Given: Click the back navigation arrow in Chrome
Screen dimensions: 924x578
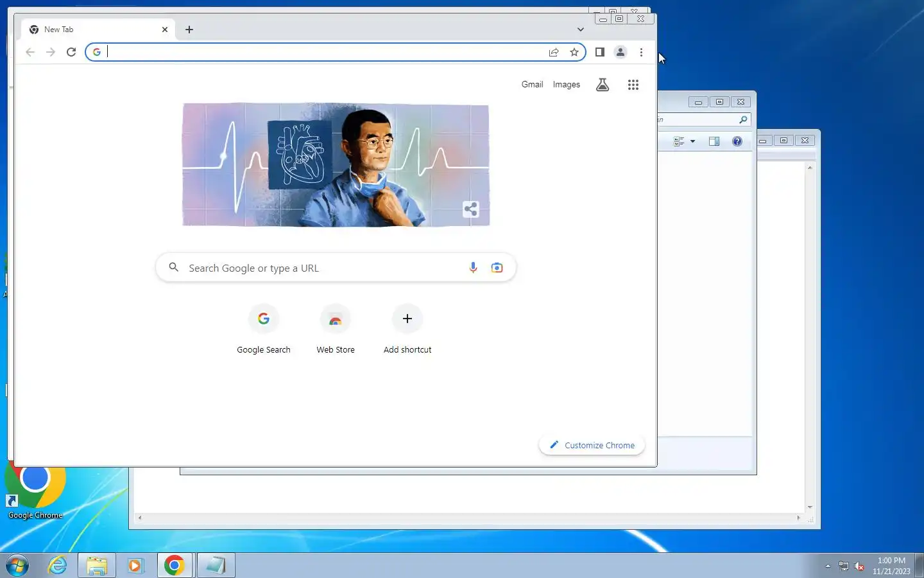Looking at the screenshot, I should pyautogui.click(x=30, y=52).
